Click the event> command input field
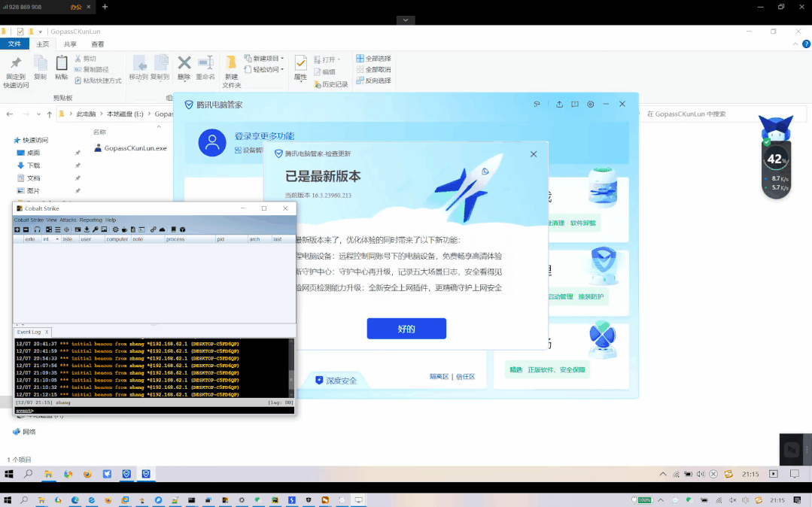Viewport: 812px width, 507px height. point(155,411)
